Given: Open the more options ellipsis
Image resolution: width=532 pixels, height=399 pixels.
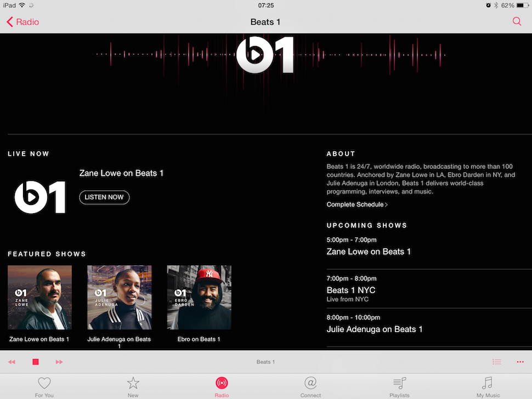Looking at the screenshot, I should point(520,362).
